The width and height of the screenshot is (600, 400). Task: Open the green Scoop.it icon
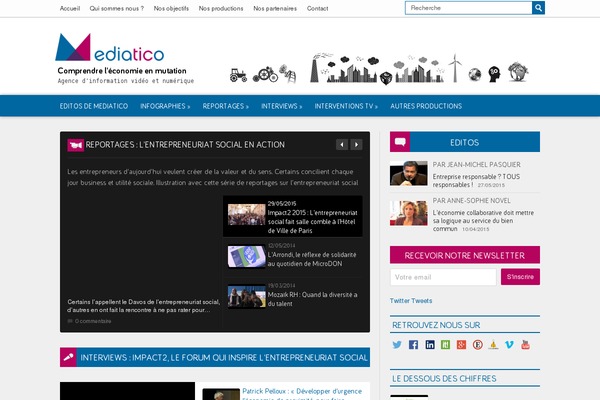pyautogui.click(x=445, y=344)
